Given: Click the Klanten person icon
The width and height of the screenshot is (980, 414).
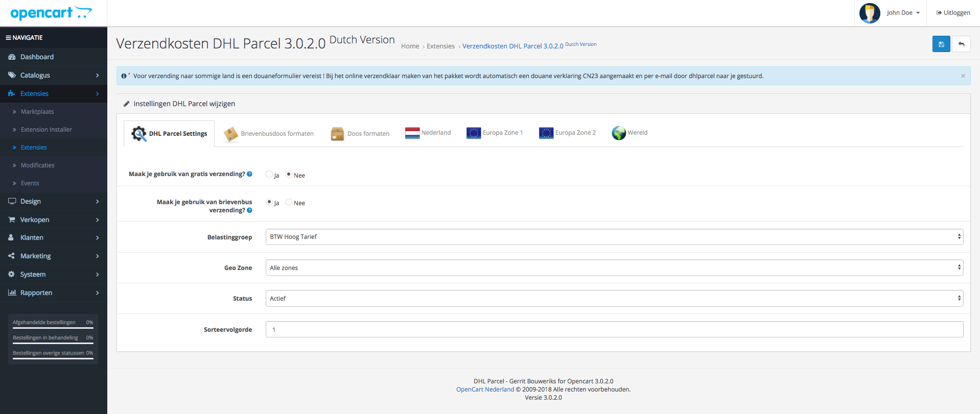Looking at the screenshot, I should (11, 237).
